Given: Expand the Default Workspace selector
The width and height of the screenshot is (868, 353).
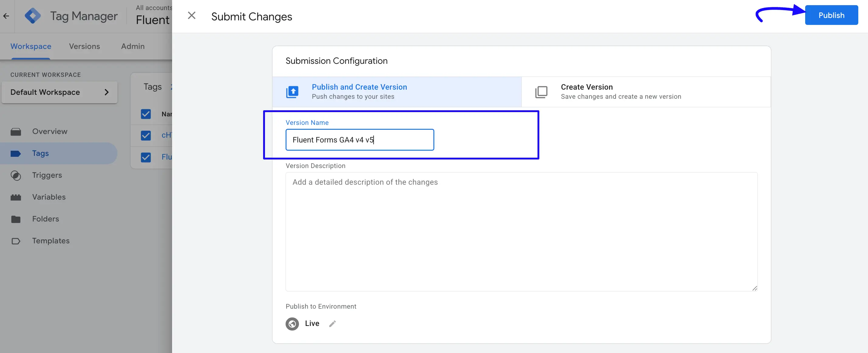Looking at the screenshot, I should [59, 92].
